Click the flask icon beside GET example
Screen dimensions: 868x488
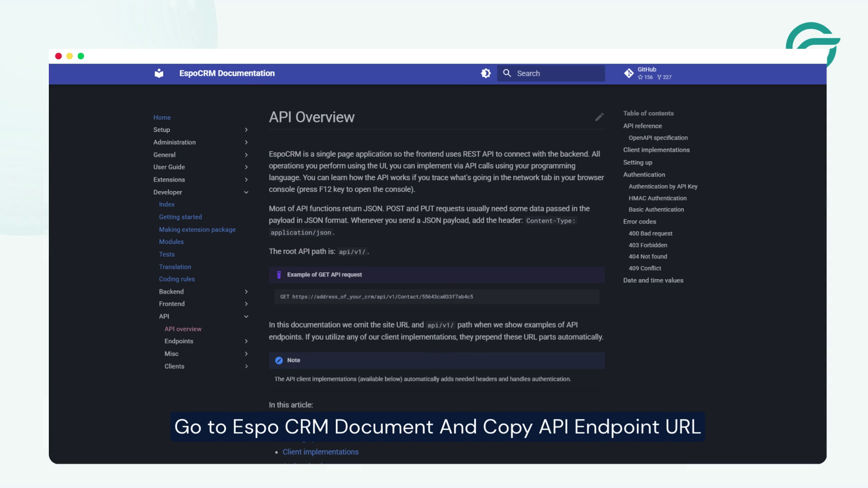coord(279,275)
